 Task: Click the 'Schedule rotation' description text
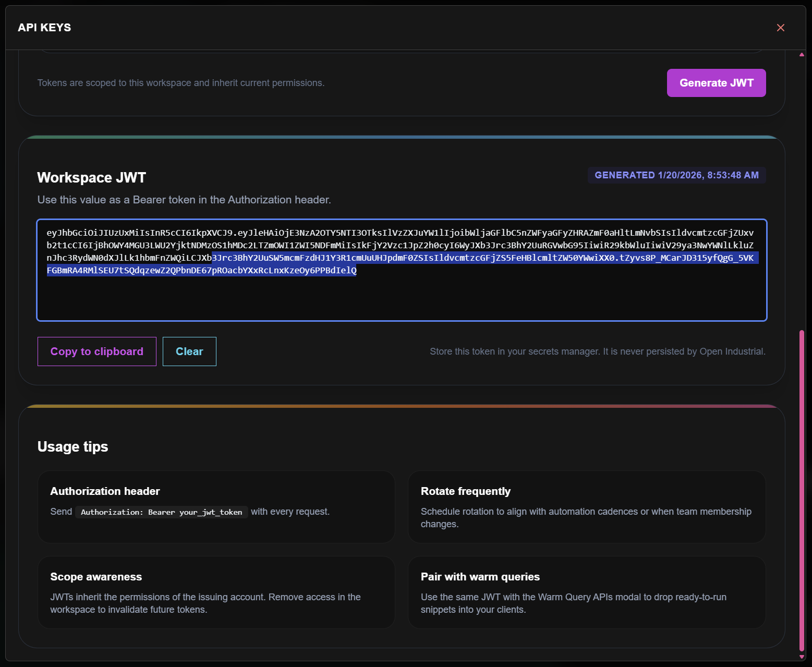click(x=586, y=518)
